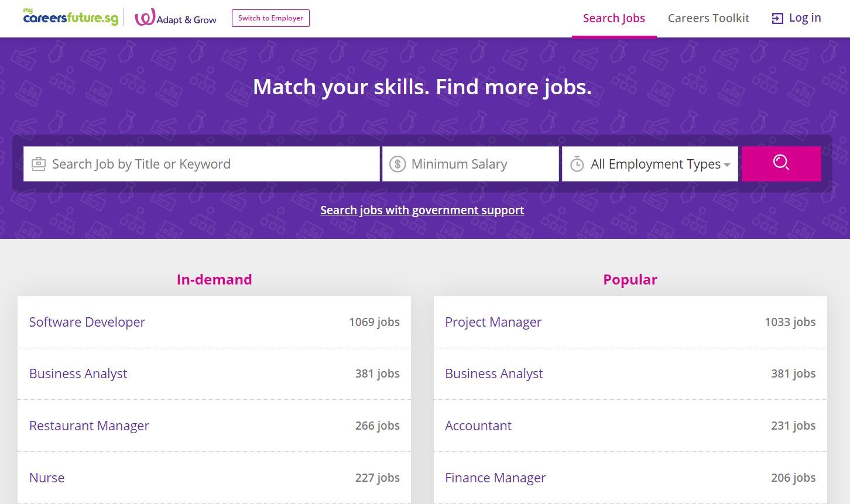Viewport: 850px width, 504px height.
Task: Open the Careers Toolkit tab
Action: (708, 18)
